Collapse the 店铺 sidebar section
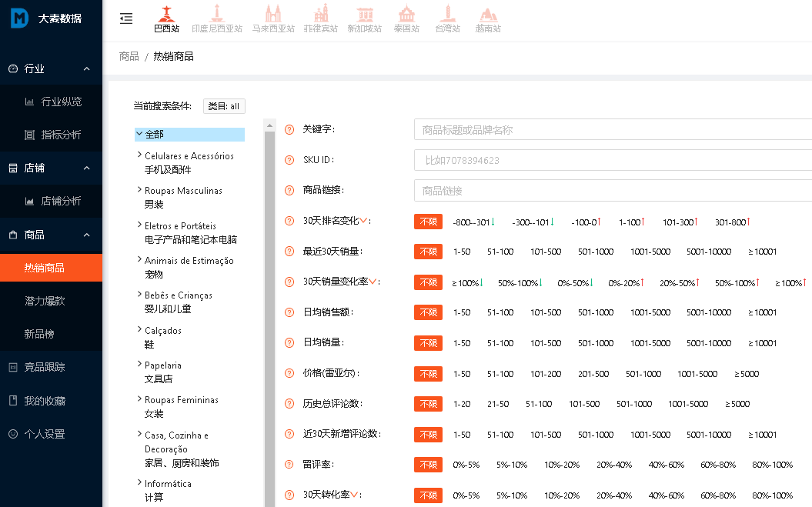812x507 pixels. 86,168
